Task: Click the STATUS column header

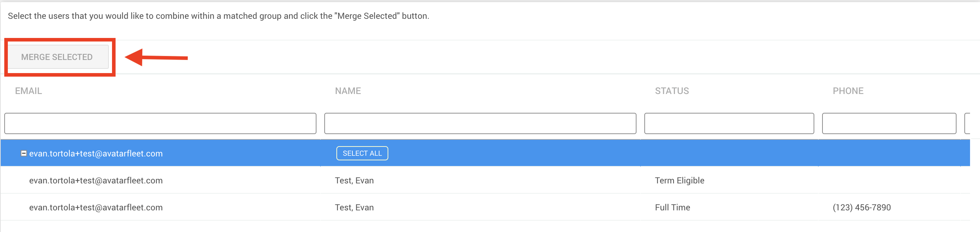Action: 671,91
